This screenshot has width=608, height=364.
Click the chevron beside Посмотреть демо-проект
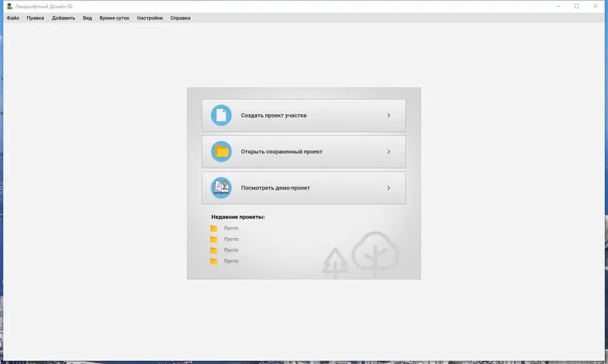click(x=389, y=188)
